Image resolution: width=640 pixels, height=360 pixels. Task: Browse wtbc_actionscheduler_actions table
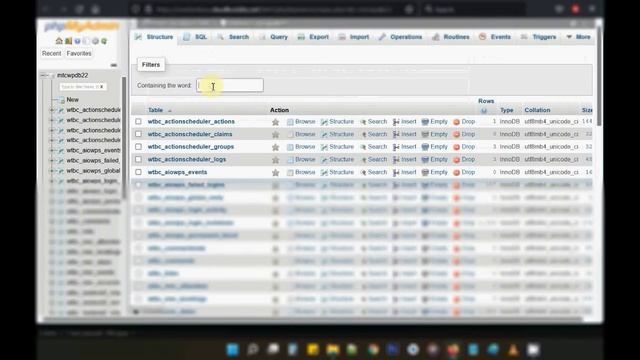(301, 122)
